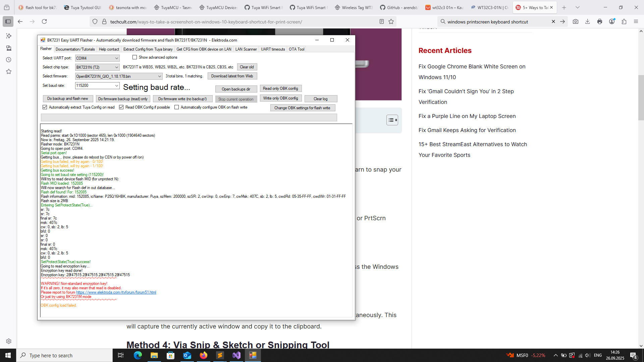This screenshot has height=362, width=644.
Task: Click Download latest from Web button
Action: [232, 76]
